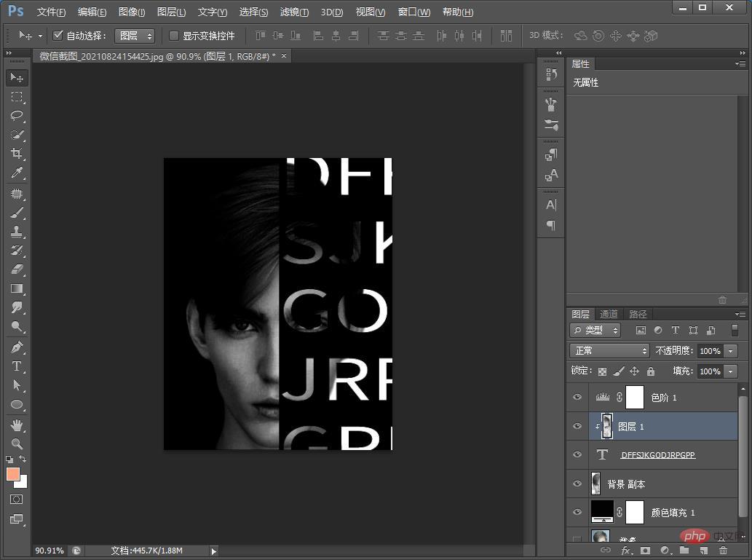
Task: Open the History panel icon
Action: pyautogui.click(x=551, y=74)
